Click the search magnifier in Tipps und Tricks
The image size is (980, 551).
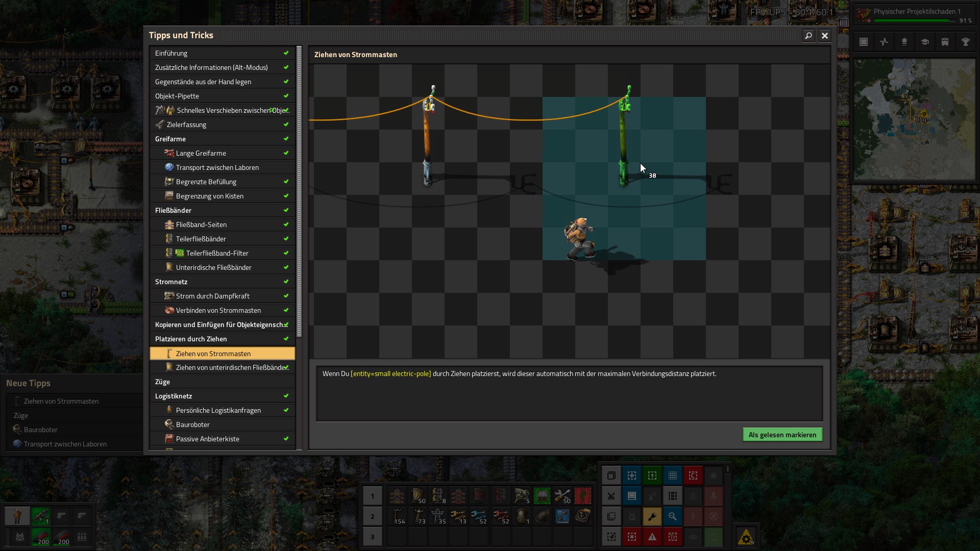808,35
